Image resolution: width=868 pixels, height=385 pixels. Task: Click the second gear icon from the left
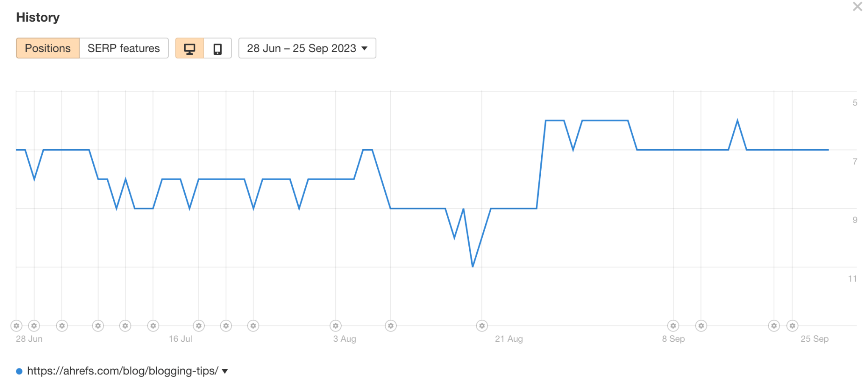34,326
